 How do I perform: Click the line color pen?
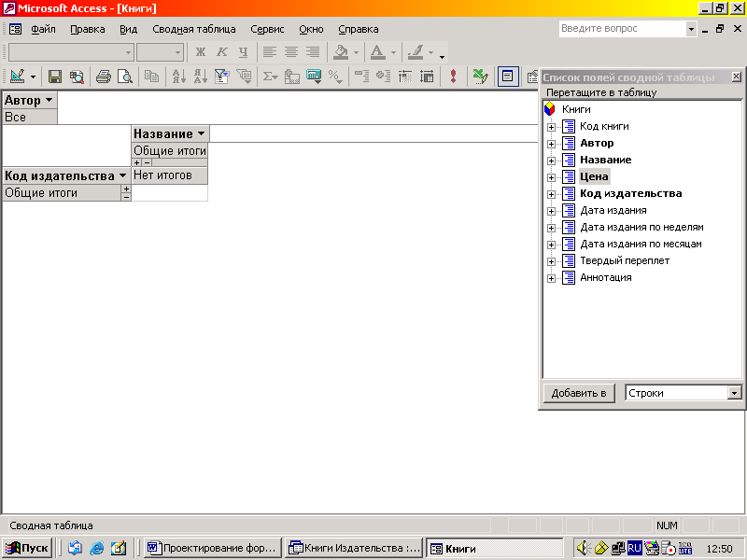(416, 52)
